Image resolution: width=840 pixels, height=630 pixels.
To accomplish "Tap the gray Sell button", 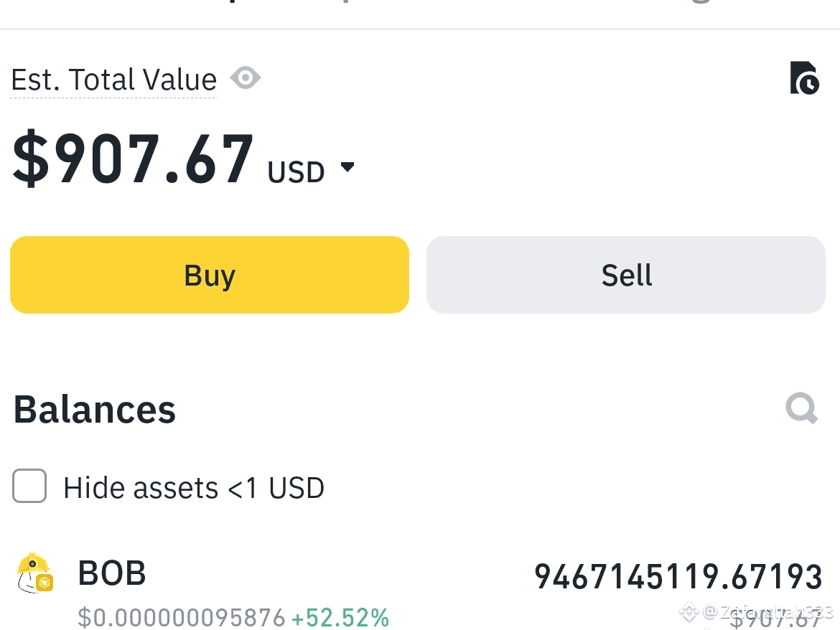I will point(626,275).
